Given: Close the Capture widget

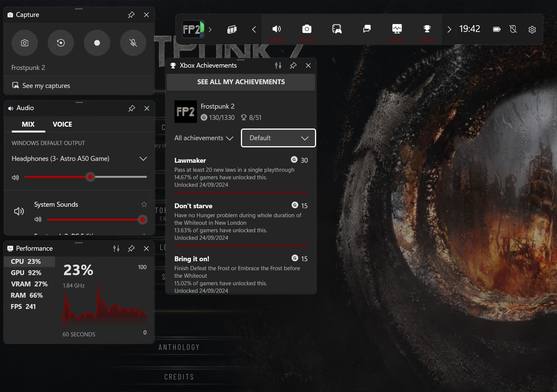Looking at the screenshot, I should coord(147,15).
